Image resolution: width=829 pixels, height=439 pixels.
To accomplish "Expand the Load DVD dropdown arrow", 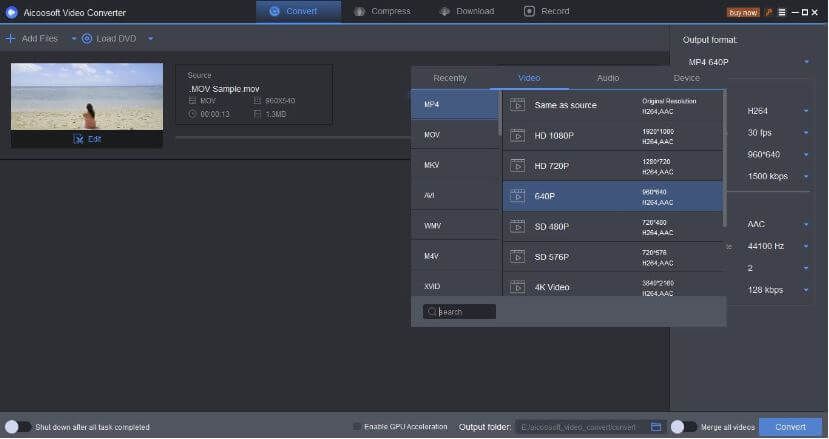I will (x=151, y=39).
